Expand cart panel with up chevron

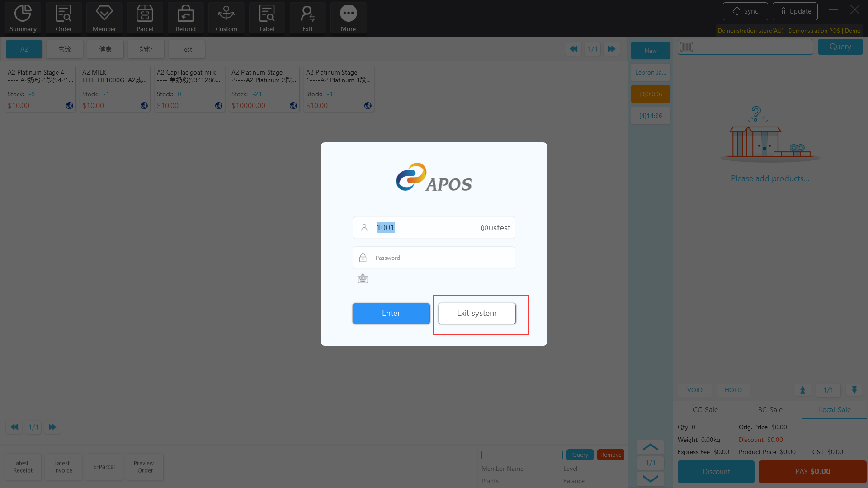(650, 447)
